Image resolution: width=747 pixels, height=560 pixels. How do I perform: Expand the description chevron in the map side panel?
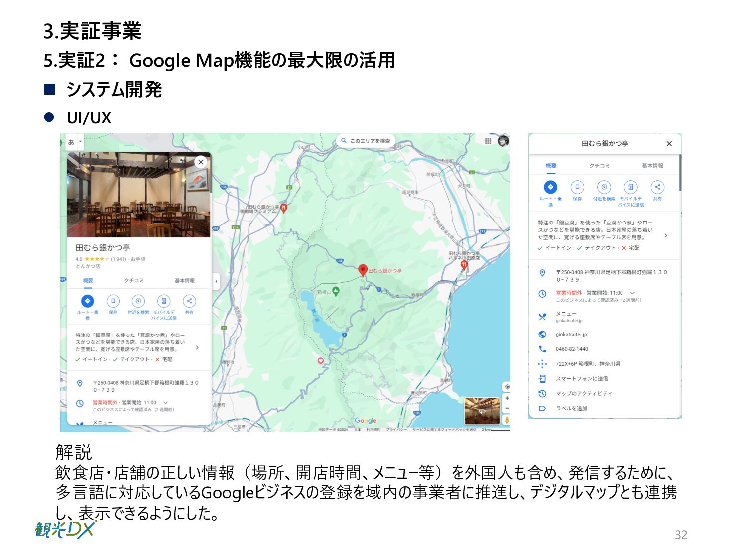(x=198, y=347)
